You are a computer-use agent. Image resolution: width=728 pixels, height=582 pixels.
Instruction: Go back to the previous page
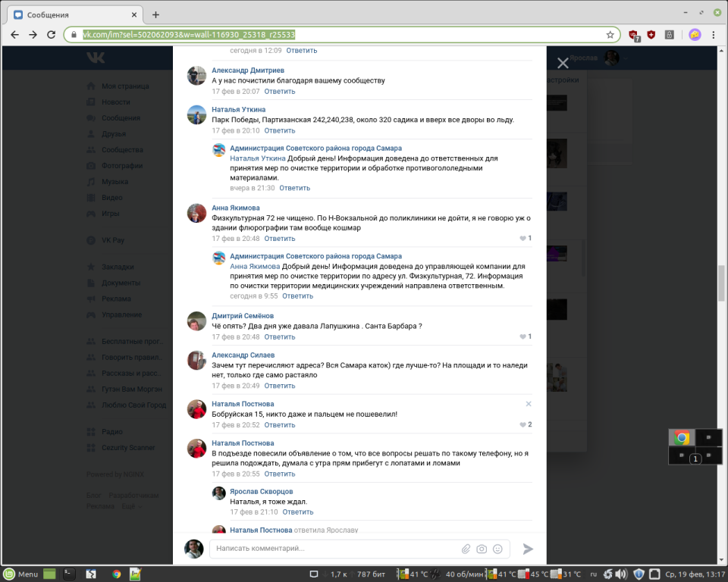14,35
